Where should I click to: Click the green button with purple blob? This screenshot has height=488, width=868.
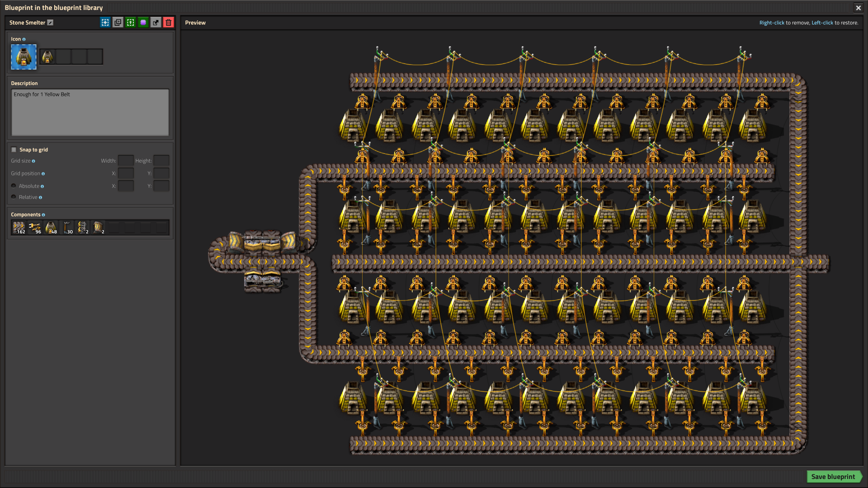tap(143, 23)
